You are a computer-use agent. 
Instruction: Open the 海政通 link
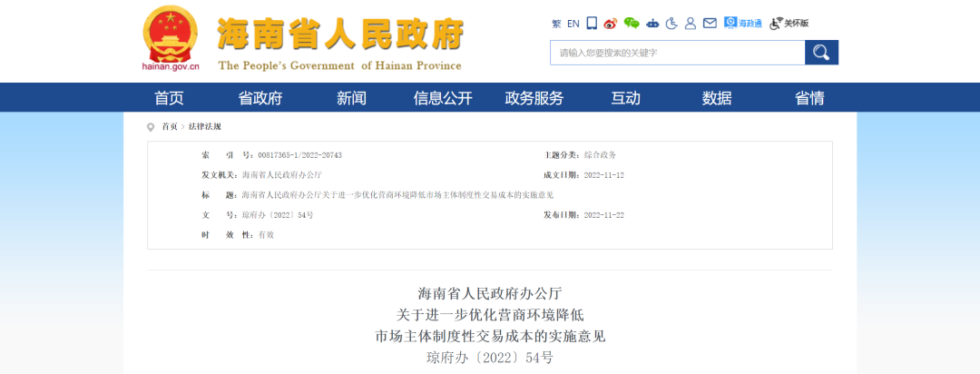743,23
